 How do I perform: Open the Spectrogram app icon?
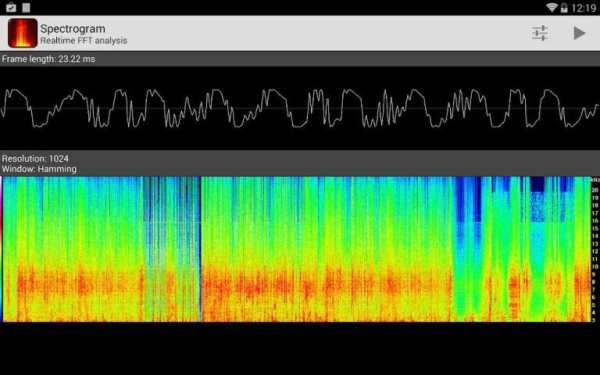coord(23,33)
